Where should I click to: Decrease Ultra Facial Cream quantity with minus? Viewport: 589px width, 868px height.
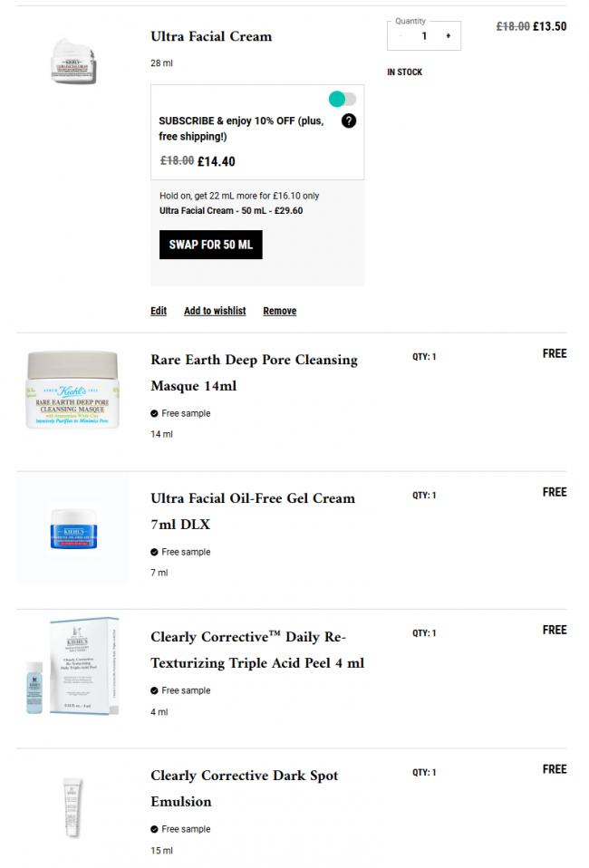coord(401,36)
